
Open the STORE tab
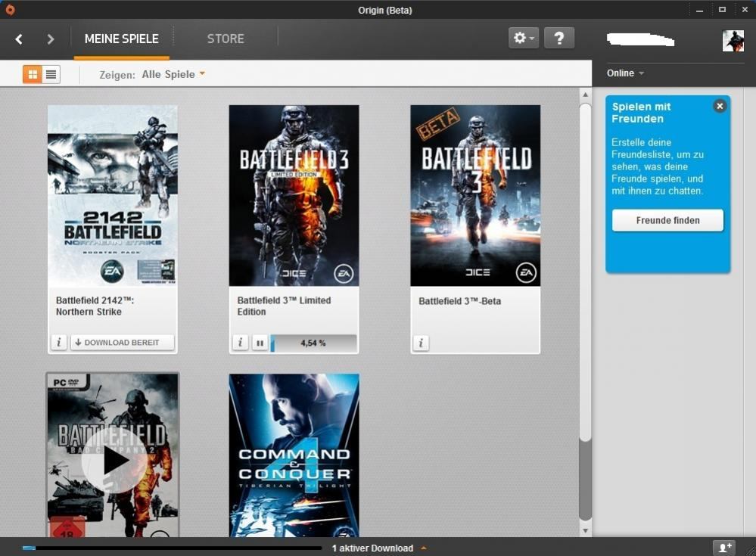[226, 39]
